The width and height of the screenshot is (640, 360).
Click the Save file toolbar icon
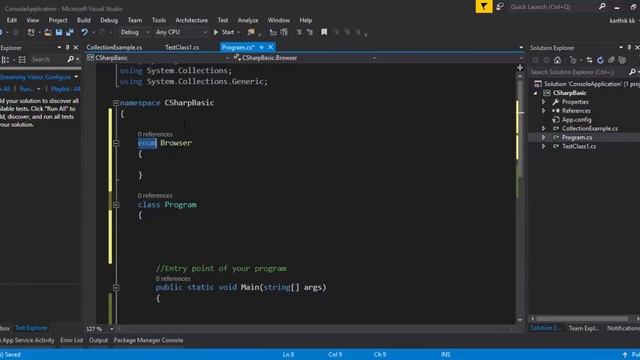(59, 32)
